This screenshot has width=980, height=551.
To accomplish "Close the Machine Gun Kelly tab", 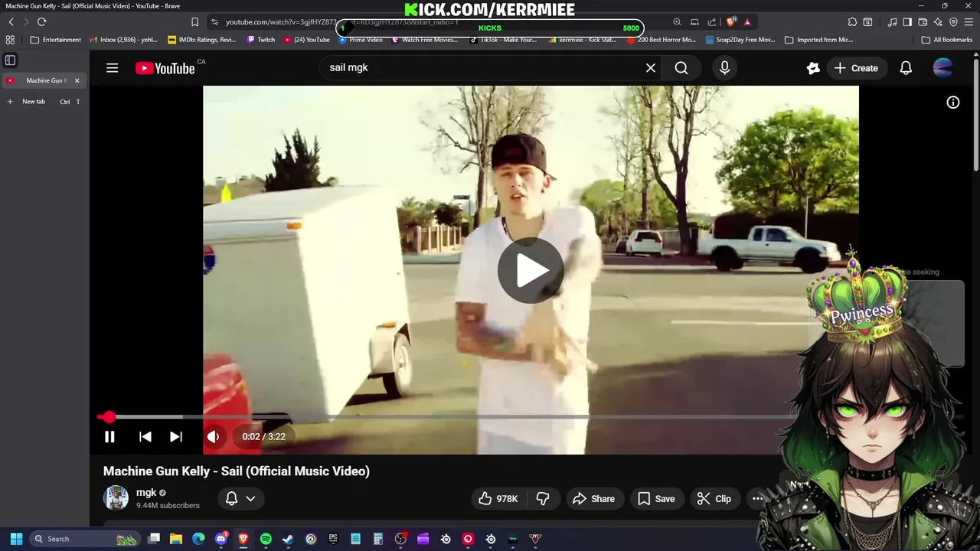I will pyautogui.click(x=77, y=80).
